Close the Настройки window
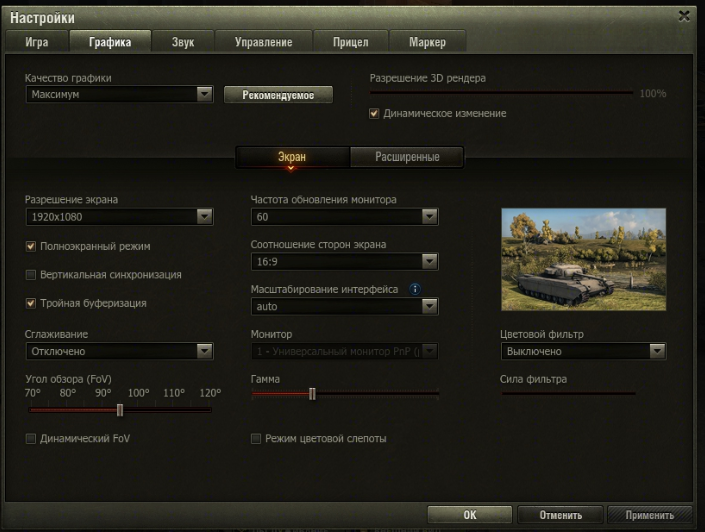Image resolution: width=705 pixels, height=532 pixels. coord(684,17)
